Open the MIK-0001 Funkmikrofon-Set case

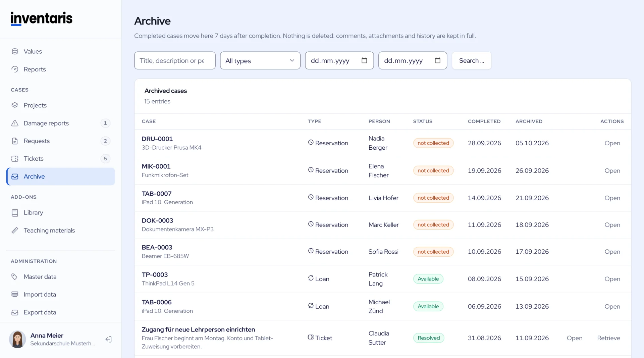pos(612,170)
